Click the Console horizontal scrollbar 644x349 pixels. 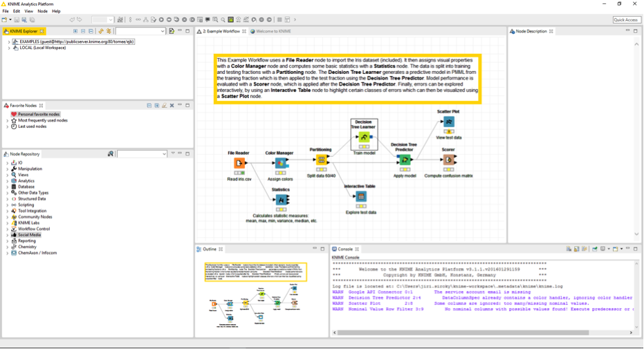point(463,332)
